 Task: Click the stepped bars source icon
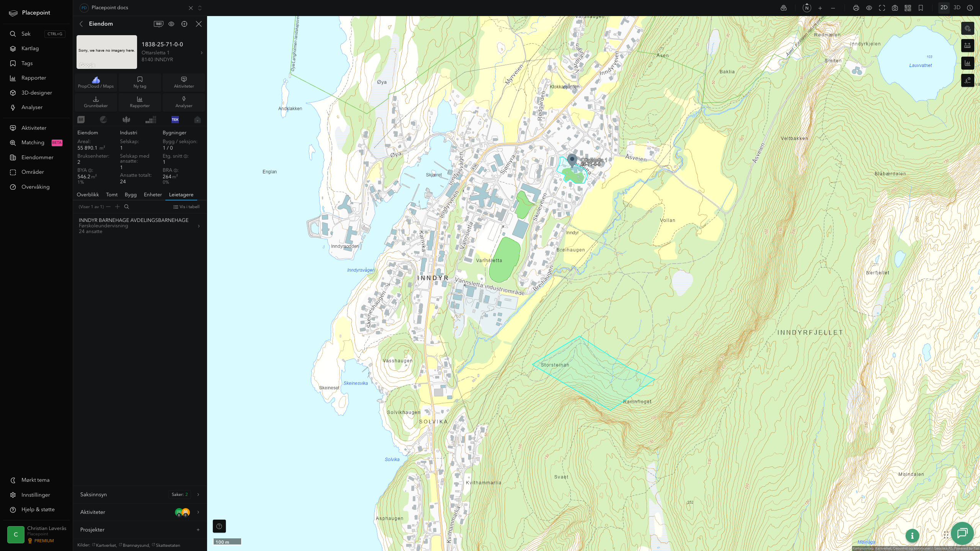pos(151,120)
